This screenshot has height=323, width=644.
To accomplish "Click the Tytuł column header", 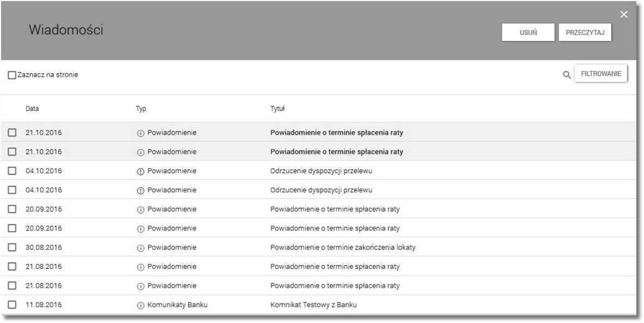I will coord(277,109).
